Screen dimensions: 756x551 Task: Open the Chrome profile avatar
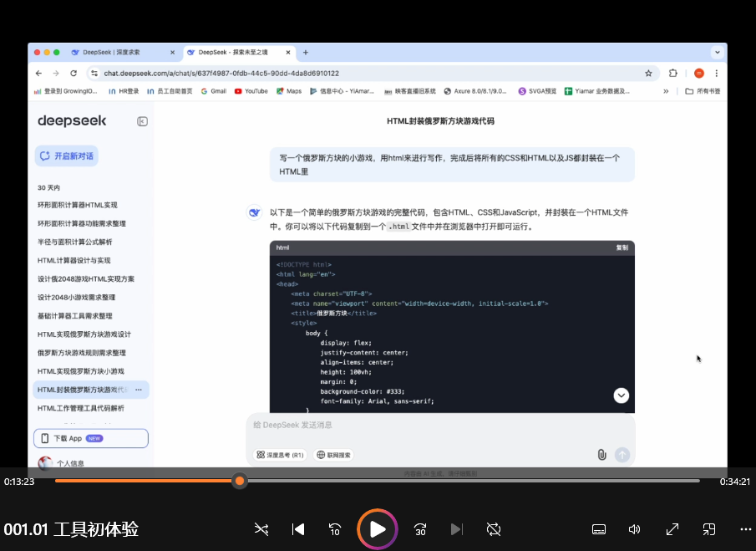(x=699, y=74)
